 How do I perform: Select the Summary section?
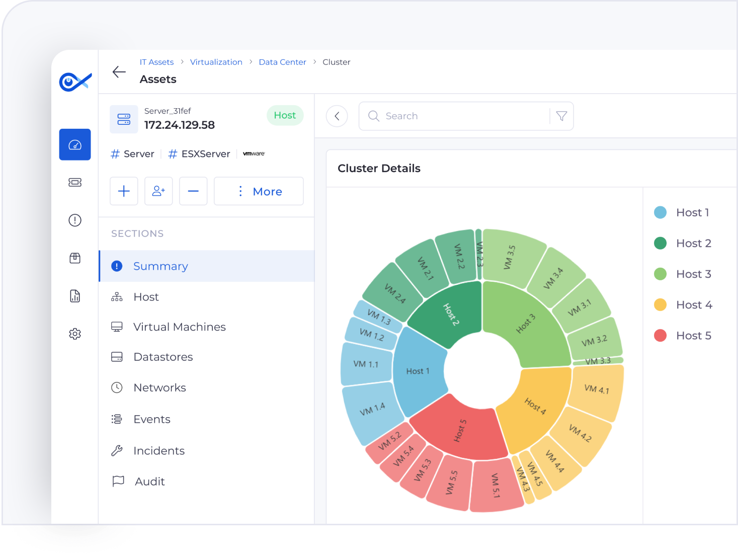click(x=207, y=266)
